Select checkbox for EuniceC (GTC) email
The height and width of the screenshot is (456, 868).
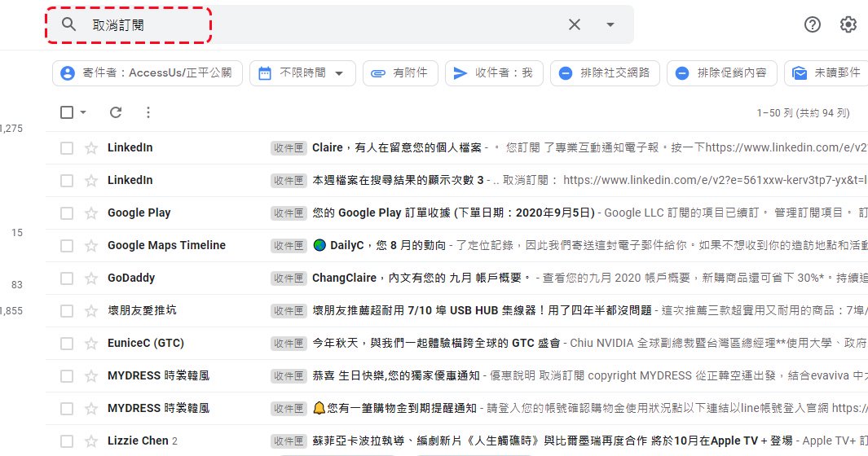tap(67, 343)
